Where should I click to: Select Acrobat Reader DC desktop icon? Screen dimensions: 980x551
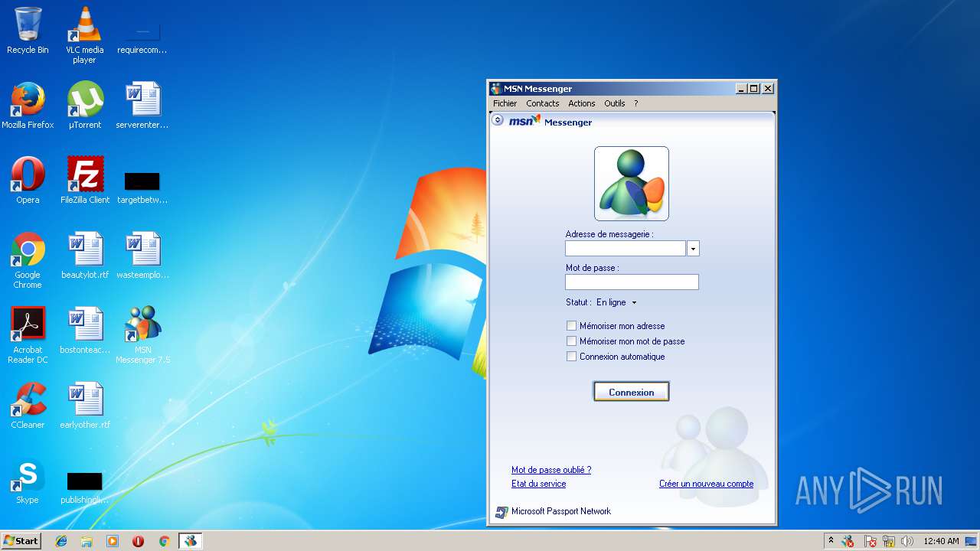click(28, 335)
